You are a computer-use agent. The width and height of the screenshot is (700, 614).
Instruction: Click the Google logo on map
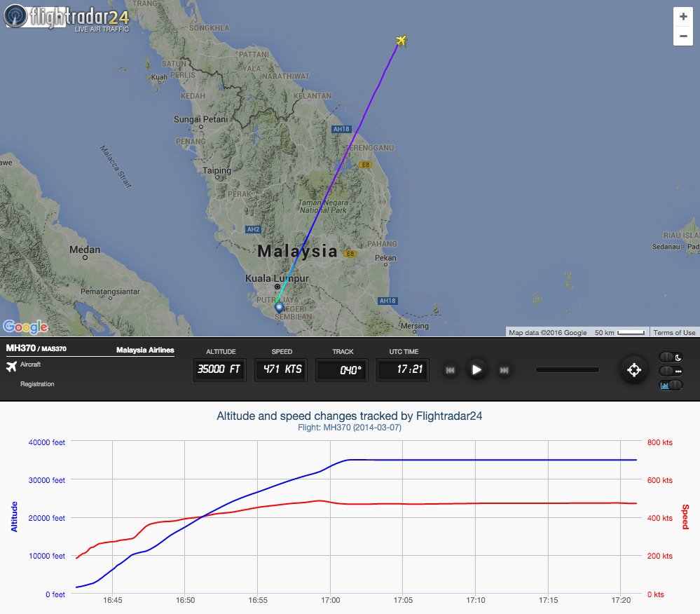click(25, 327)
